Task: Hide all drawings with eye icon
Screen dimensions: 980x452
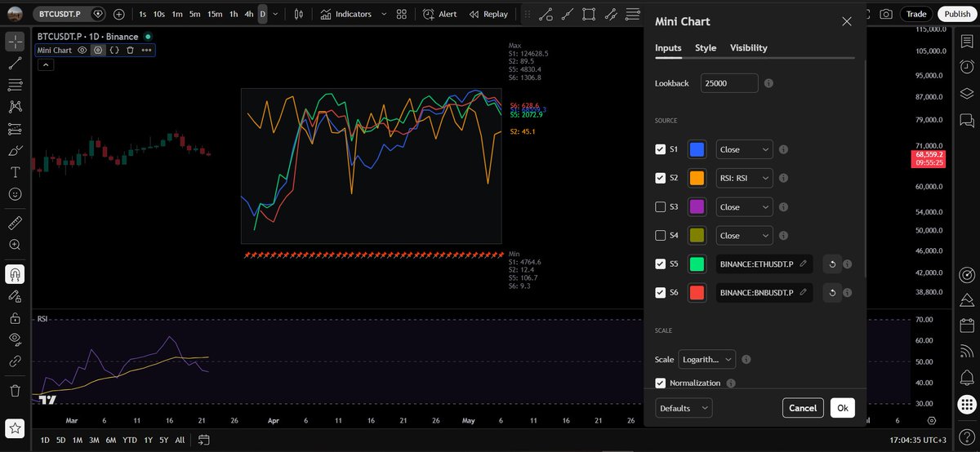Action: tap(15, 339)
